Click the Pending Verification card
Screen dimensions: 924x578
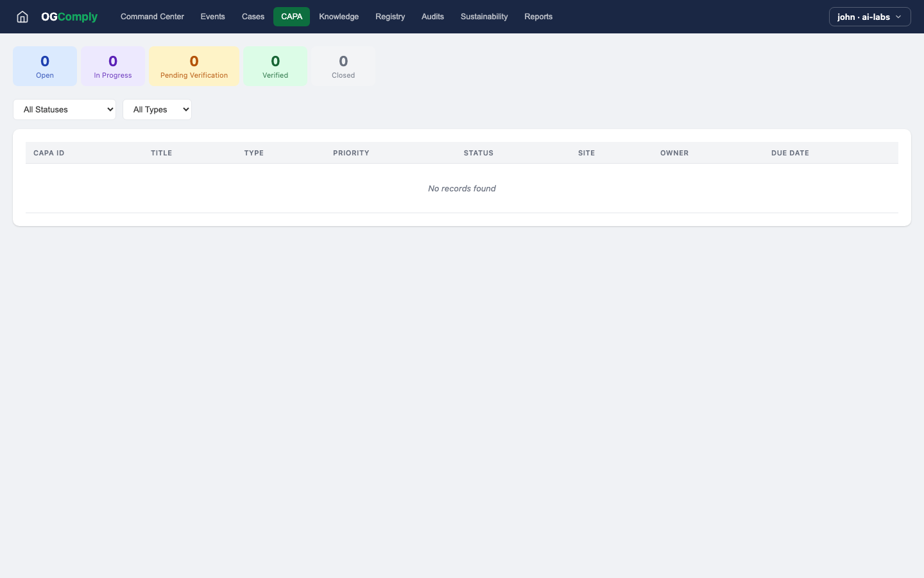194,66
